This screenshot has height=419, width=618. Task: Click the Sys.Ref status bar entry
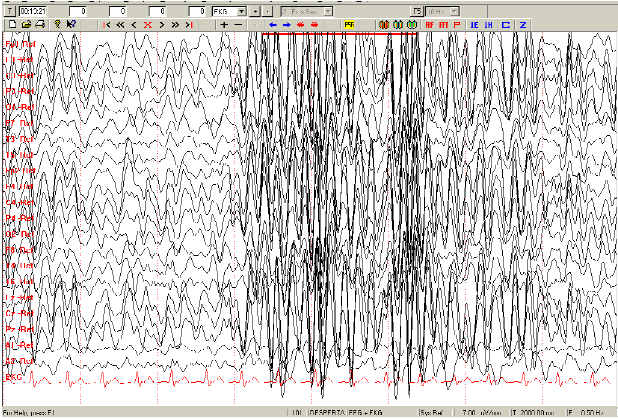tap(432, 413)
